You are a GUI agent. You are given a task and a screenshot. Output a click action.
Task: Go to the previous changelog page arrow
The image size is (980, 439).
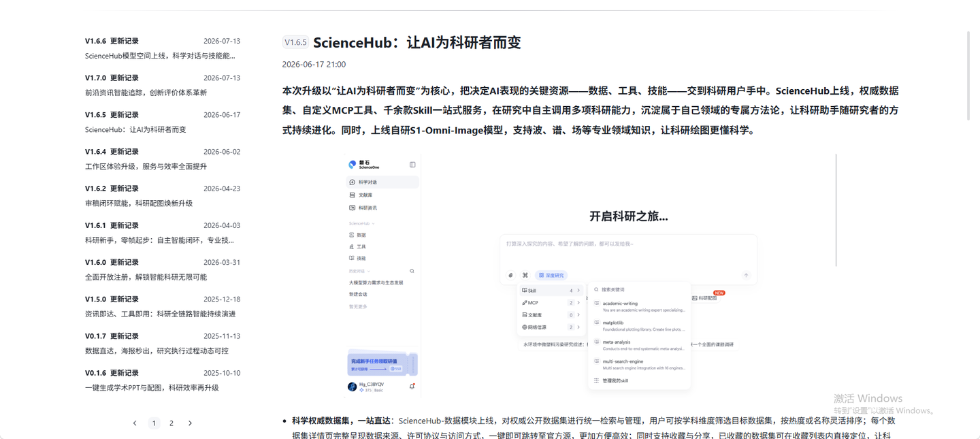coord(135,423)
